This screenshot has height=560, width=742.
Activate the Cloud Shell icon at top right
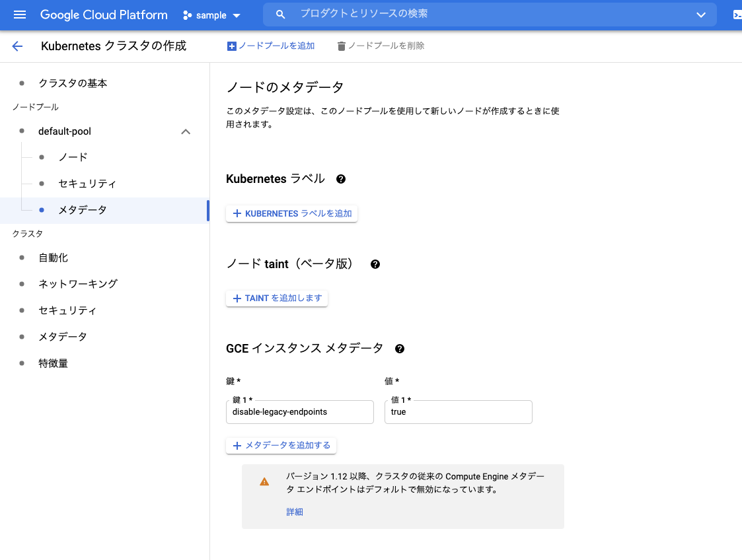[x=737, y=14]
